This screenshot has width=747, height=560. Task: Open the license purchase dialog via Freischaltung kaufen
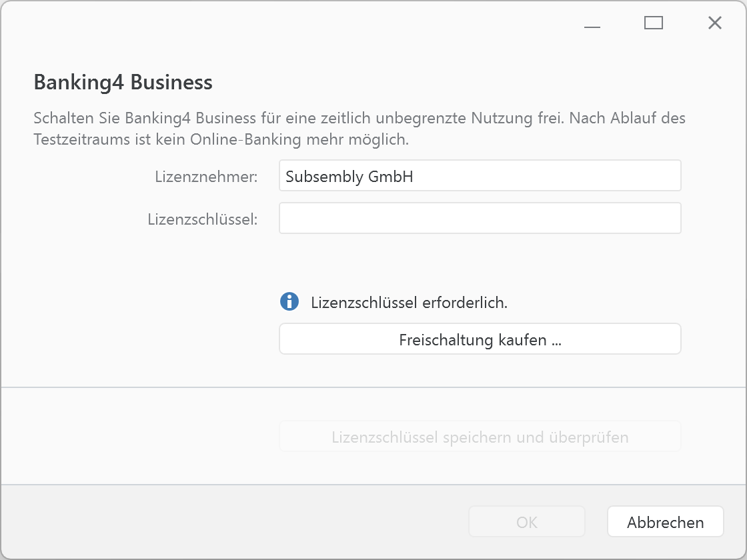click(x=480, y=339)
